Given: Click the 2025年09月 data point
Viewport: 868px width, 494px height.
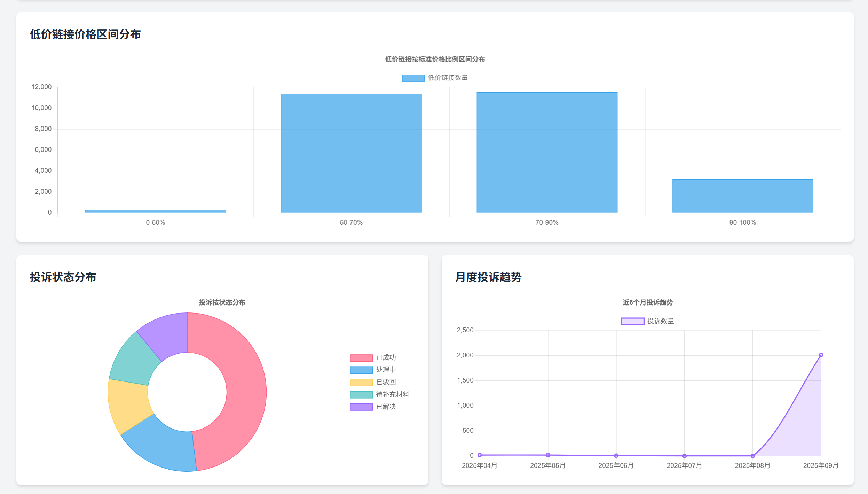Looking at the screenshot, I should [x=821, y=355].
